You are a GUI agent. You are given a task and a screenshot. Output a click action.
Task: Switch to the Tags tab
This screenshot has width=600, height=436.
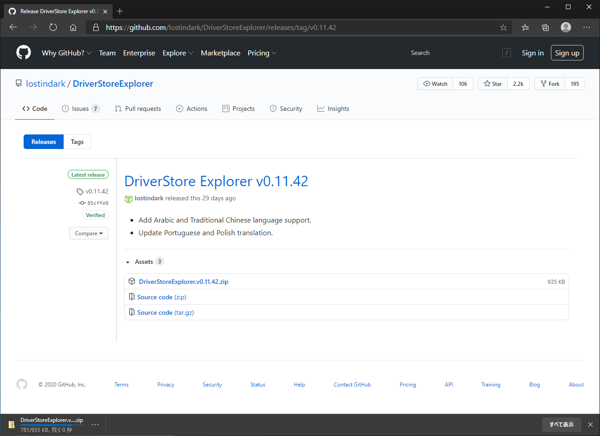77,142
